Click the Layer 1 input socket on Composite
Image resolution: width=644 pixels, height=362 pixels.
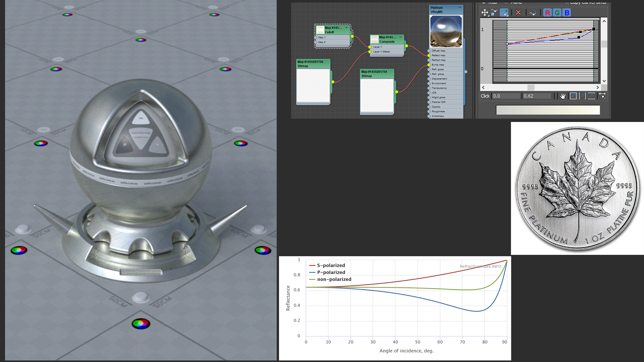(x=370, y=47)
